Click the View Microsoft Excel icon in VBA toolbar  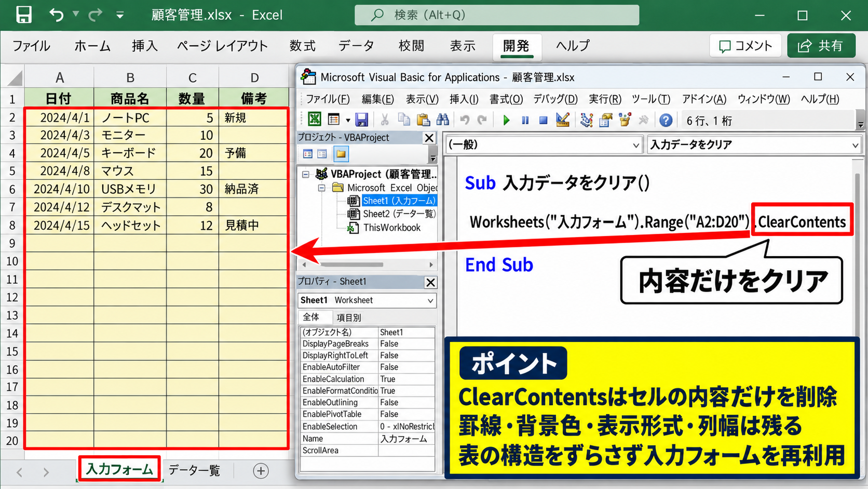coord(315,120)
